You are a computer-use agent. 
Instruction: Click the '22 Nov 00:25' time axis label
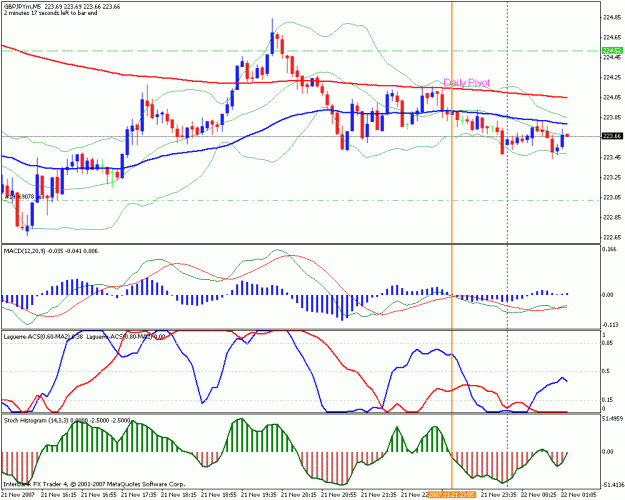(x=539, y=494)
